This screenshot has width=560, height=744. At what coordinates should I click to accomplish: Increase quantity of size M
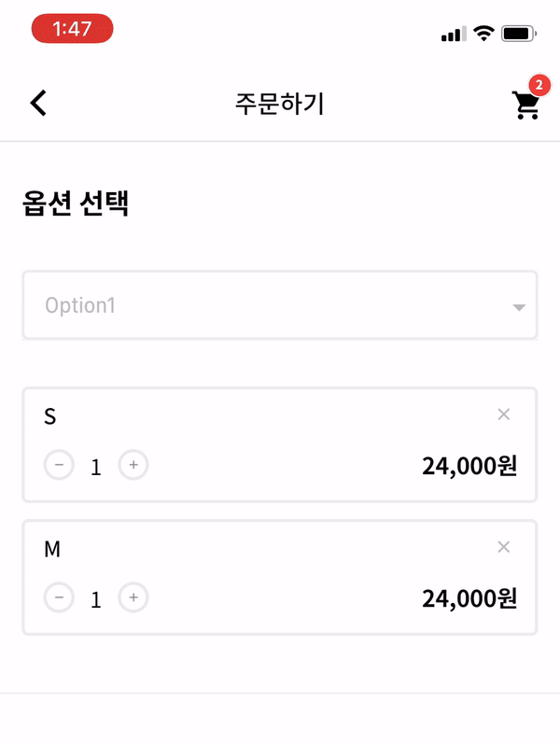tap(133, 597)
